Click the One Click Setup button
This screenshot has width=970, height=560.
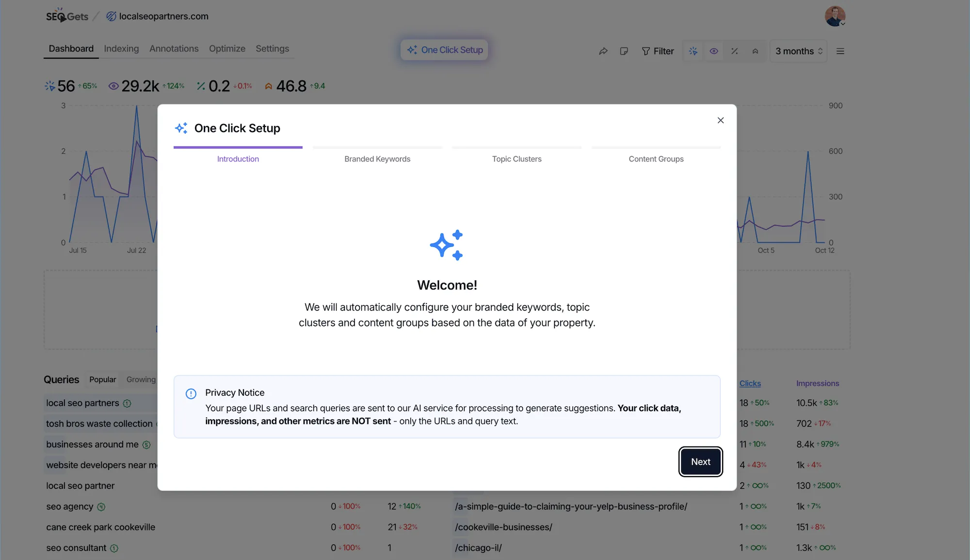(x=444, y=49)
